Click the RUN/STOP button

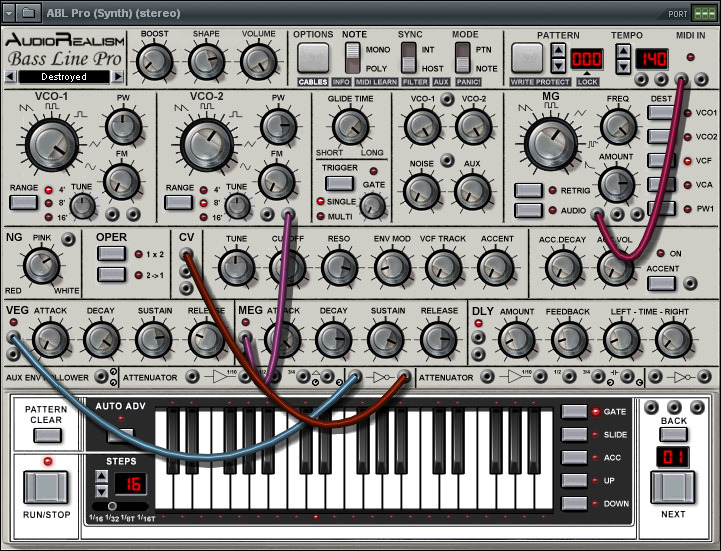coord(46,487)
